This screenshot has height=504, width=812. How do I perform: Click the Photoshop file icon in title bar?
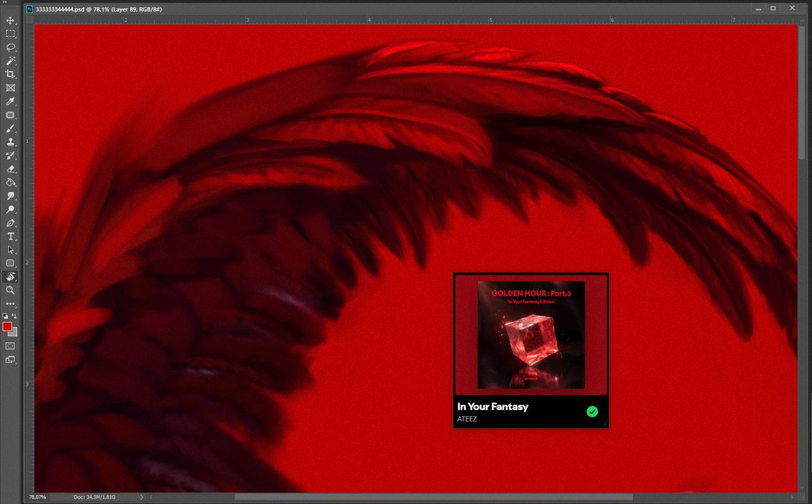28,10
